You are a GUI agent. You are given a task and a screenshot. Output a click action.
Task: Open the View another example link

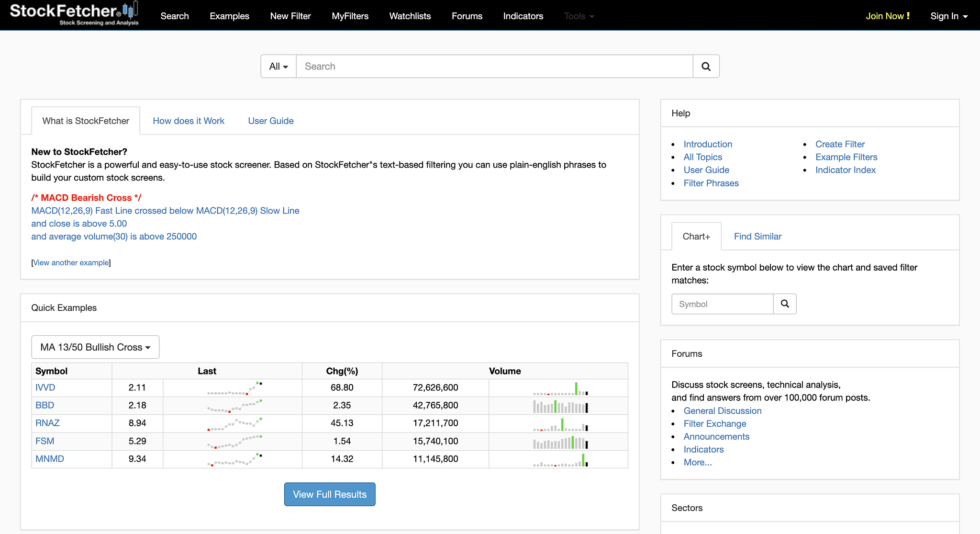pos(71,262)
